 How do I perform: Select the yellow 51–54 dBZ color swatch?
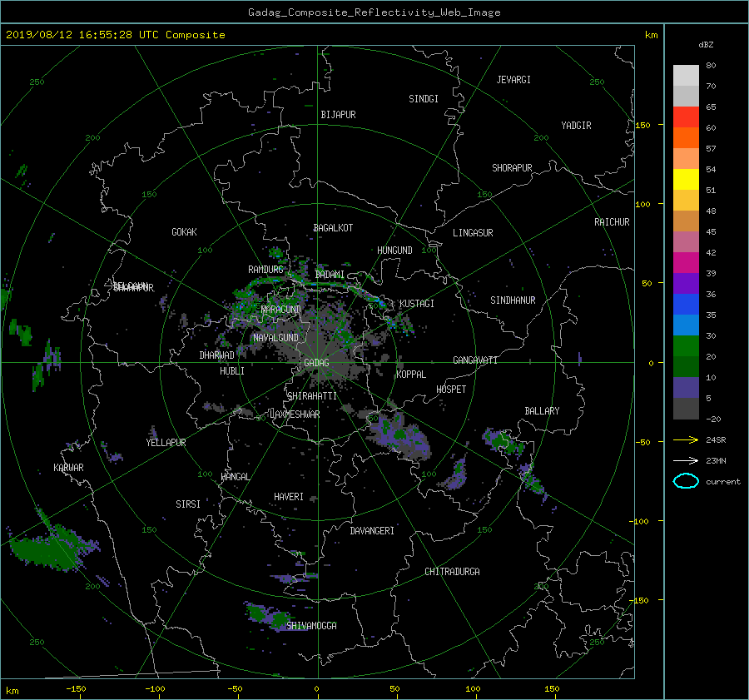[686, 179]
